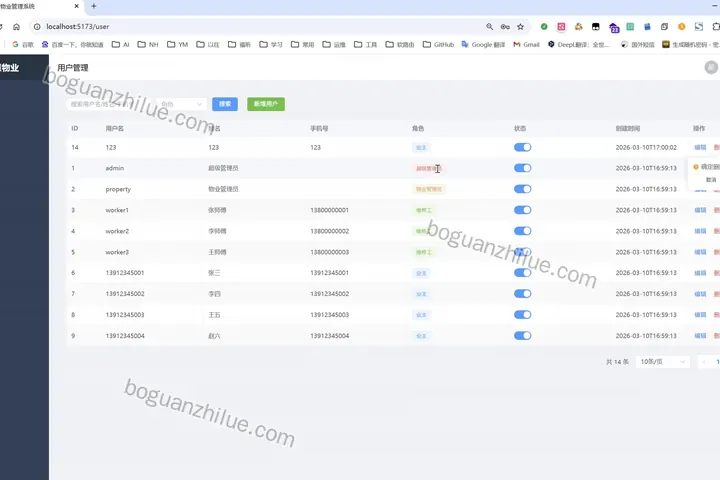Open the 角色 role filter dropdown
Image resolution: width=720 pixels, height=480 pixels.
click(x=180, y=104)
